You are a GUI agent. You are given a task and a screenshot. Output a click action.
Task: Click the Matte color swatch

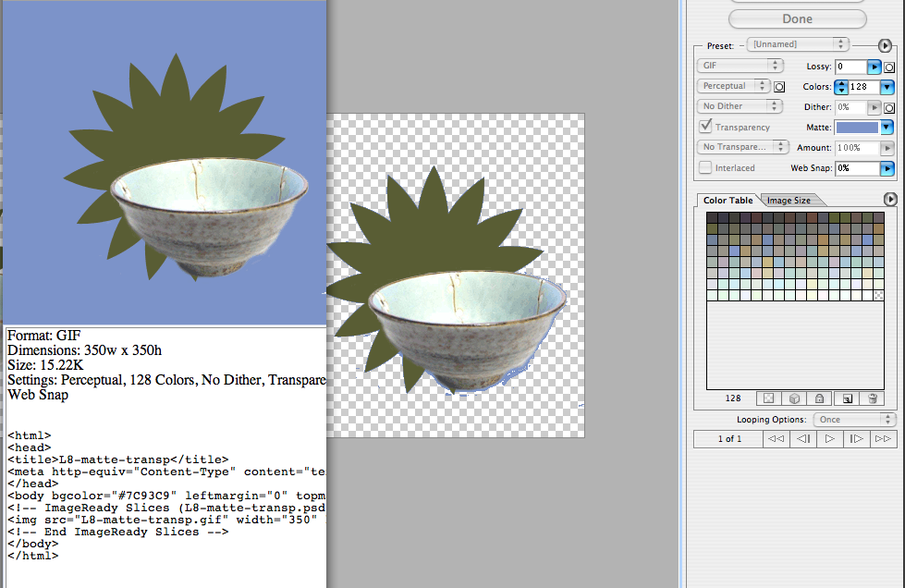pyautogui.click(x=857, y=128)
